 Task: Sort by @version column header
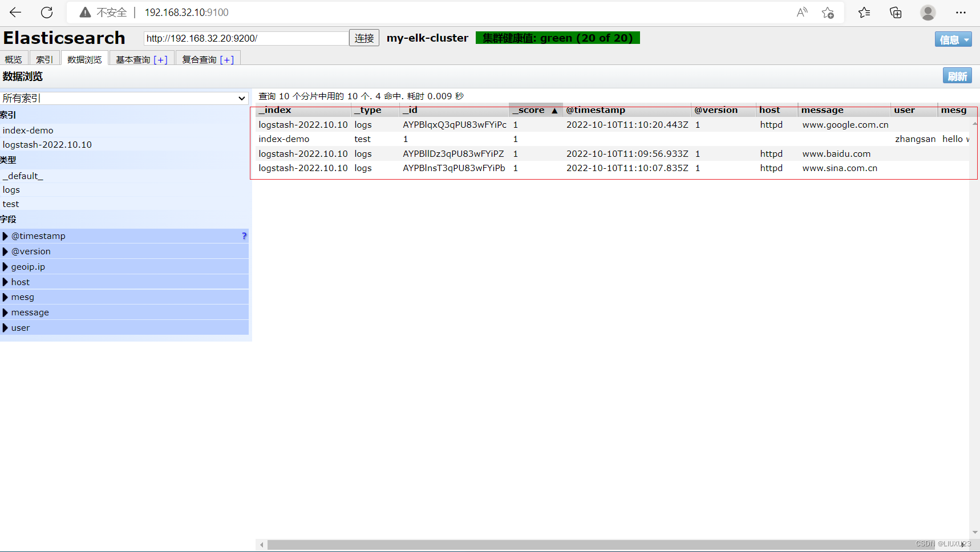point(723,111)
